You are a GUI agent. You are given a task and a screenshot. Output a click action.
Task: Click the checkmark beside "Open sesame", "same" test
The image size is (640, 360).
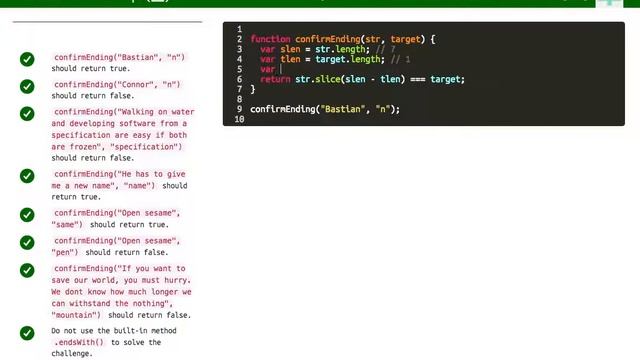click(27, 215)
